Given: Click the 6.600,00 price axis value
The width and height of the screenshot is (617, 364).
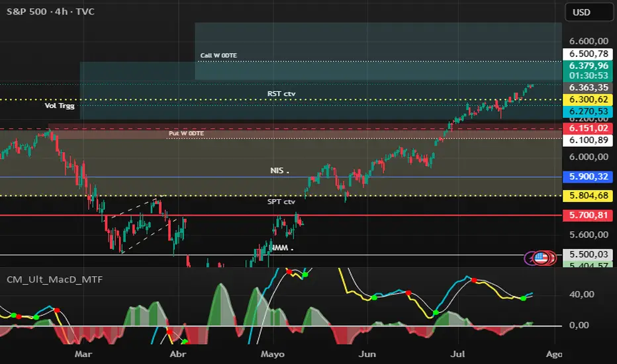Looking at the screenshot, I should (x=589, y=41).
